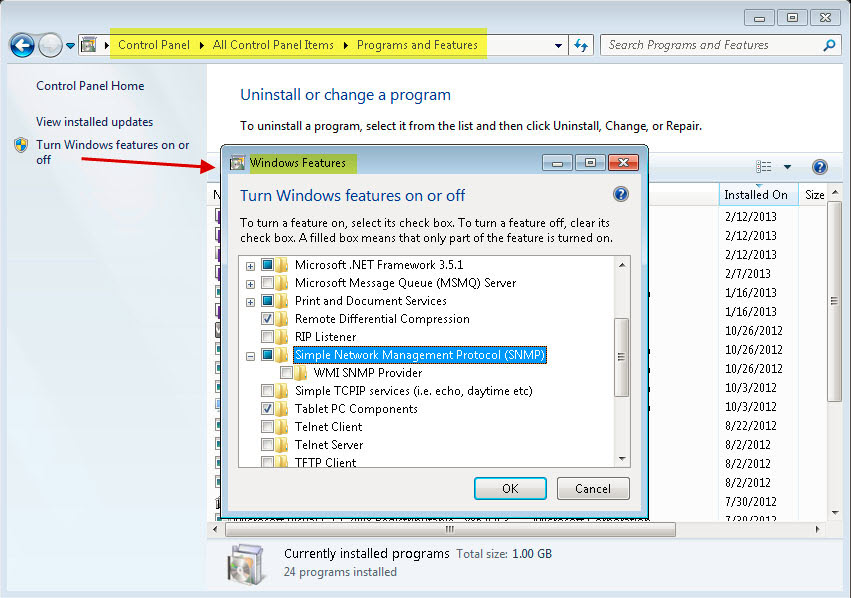The width and height of the screenshot is (851, 598).
Task: Select Simple Network Management Protocol (SNMP) tree item
Action: [x=420, y=355]
